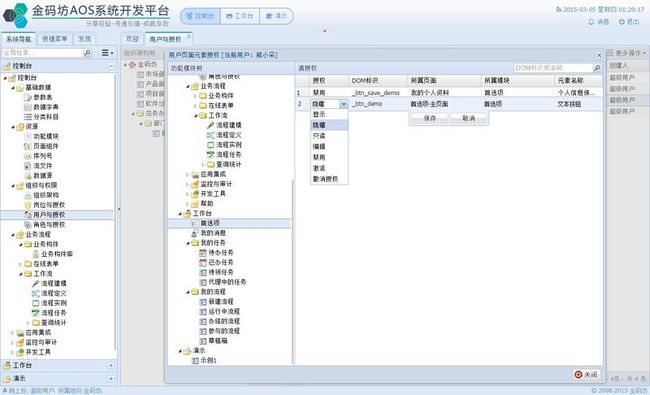
Task: Click 退出 logout icon in header
Action: [622, 22]
